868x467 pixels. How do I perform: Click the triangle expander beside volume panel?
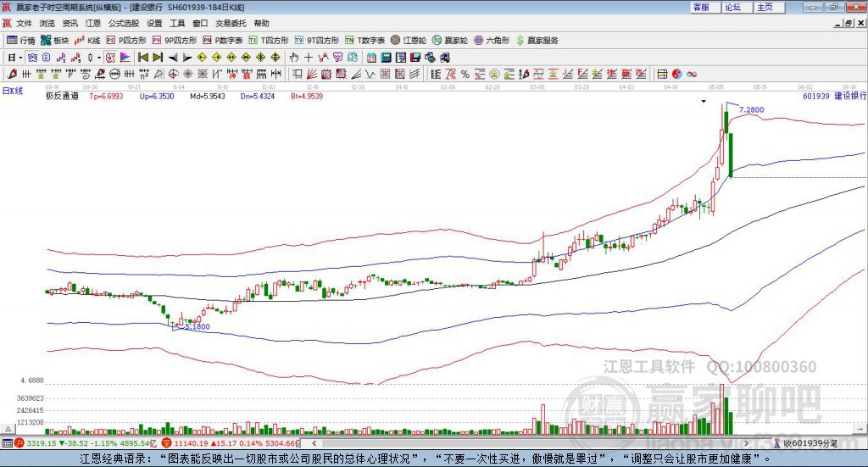pyautogui.click(x=8, y=428)
